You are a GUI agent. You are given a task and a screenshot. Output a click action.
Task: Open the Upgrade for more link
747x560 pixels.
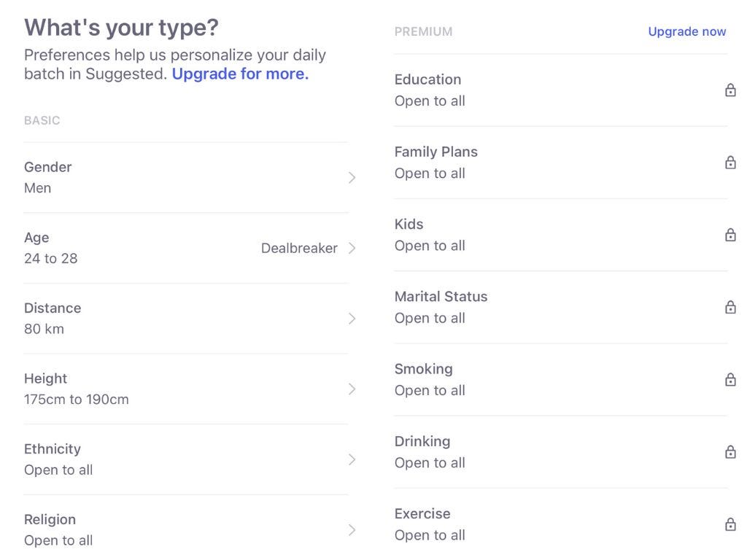pos(240,74)
